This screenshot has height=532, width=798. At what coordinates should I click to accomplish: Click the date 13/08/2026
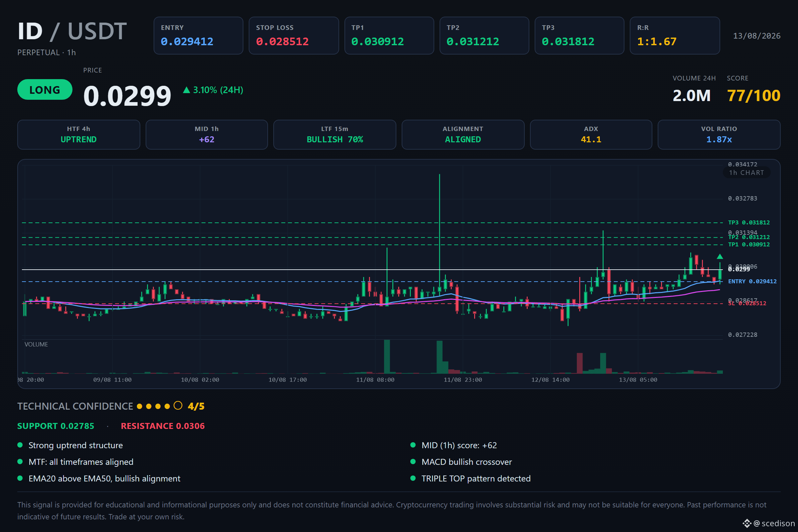point(757,36)
